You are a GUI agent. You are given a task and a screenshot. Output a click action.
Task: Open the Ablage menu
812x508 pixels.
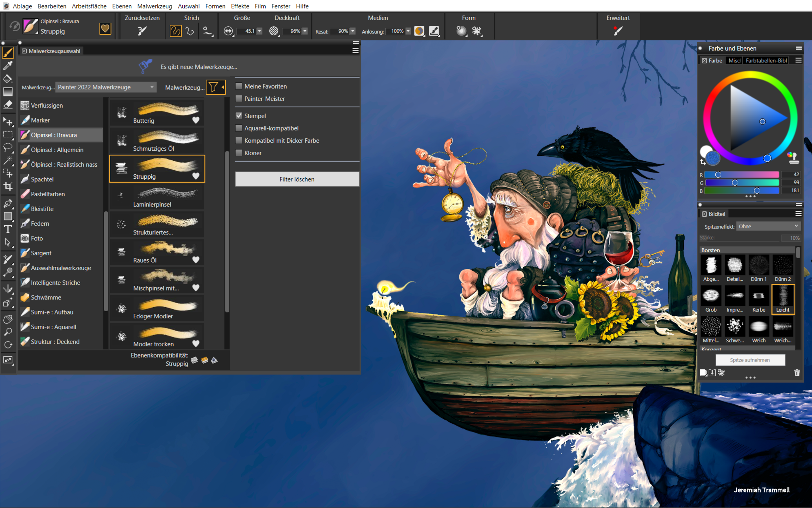point(23,6)
